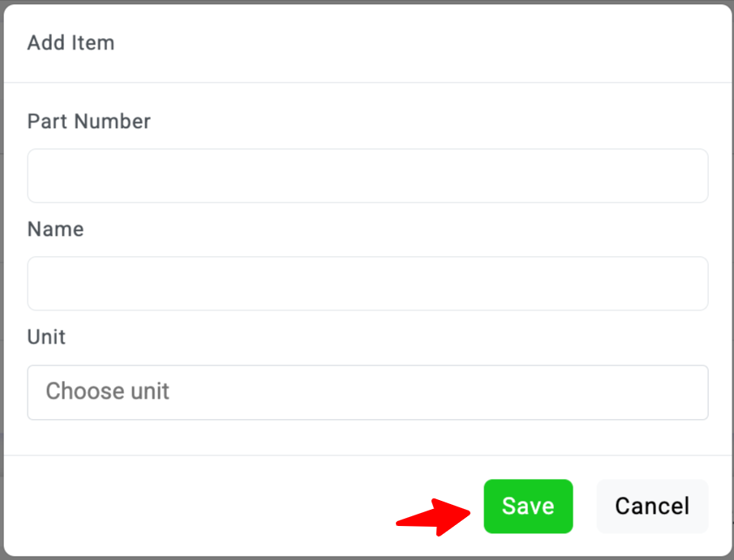This screenshot has height=560, width=734.
Task: Click the Part Number input field
Action: tap(367, 176)
